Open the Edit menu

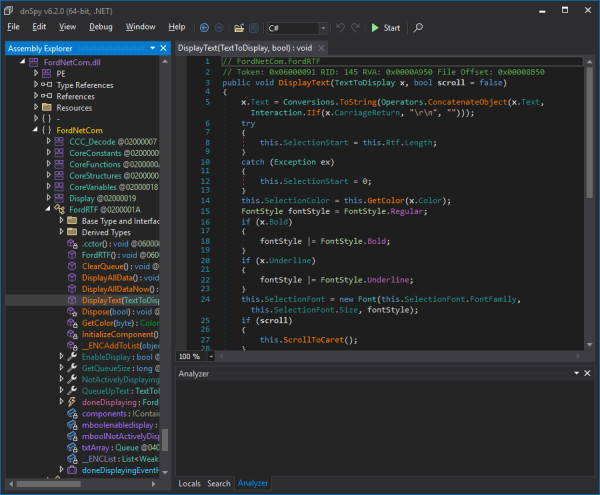pyautogui.click(x=39, y=27)
